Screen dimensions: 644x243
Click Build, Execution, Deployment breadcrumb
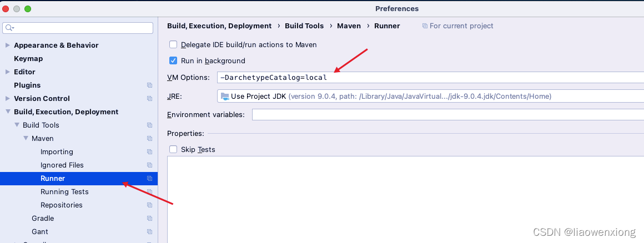[219, 26]
